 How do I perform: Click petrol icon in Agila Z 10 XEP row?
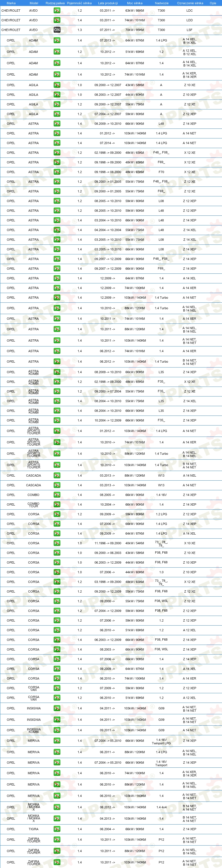tap(57, 95)
